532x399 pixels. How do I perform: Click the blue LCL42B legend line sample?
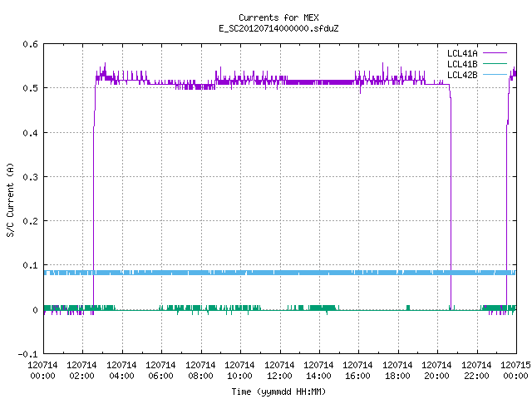tap(495, 74)
